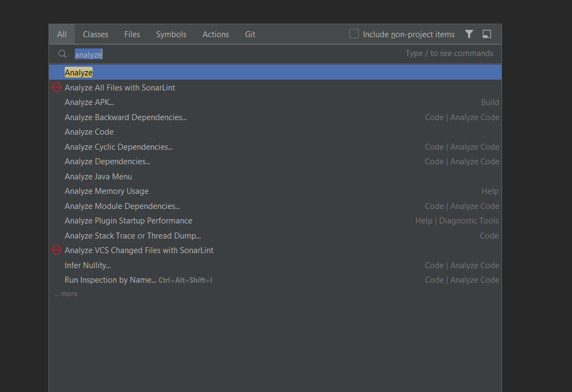Select the Infer Nullity action

(x=88, y=265)
